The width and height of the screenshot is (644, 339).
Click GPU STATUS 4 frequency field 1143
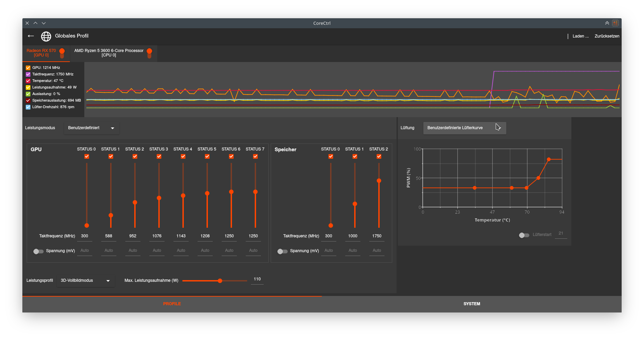click(x=181, y=236)
